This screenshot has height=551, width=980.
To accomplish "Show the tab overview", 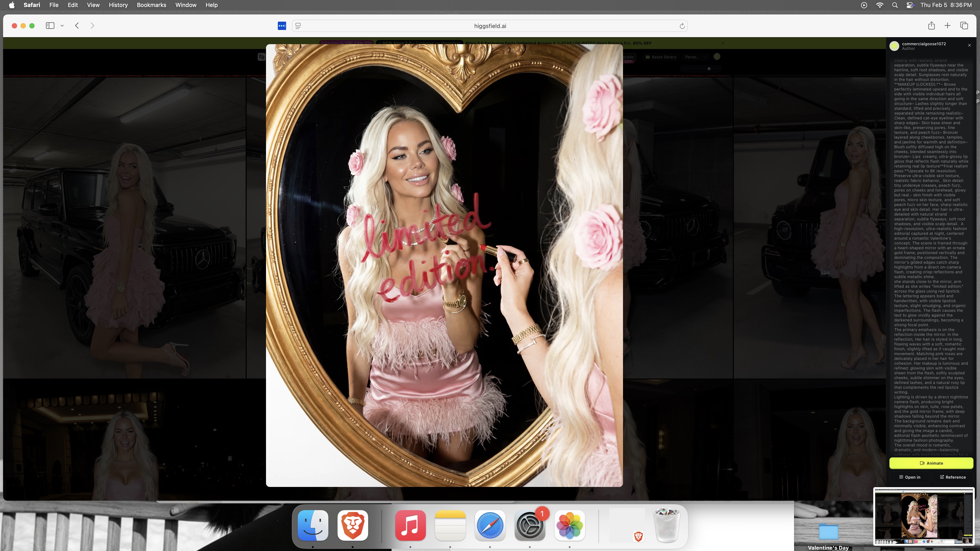I will tap(964, 26).
